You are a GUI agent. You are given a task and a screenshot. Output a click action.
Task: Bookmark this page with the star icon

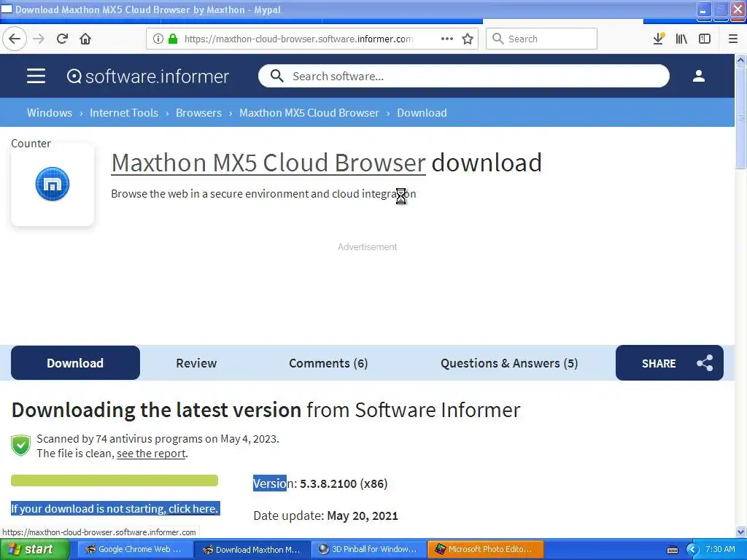468,39
